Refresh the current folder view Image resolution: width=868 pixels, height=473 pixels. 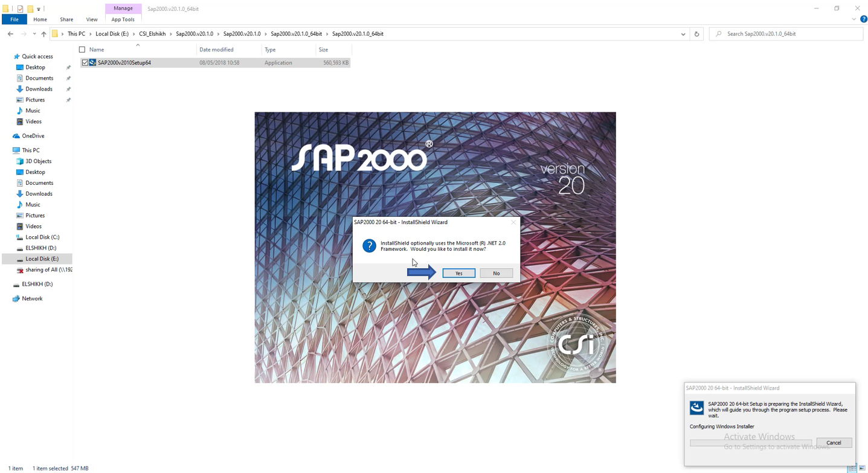(696, 34)
